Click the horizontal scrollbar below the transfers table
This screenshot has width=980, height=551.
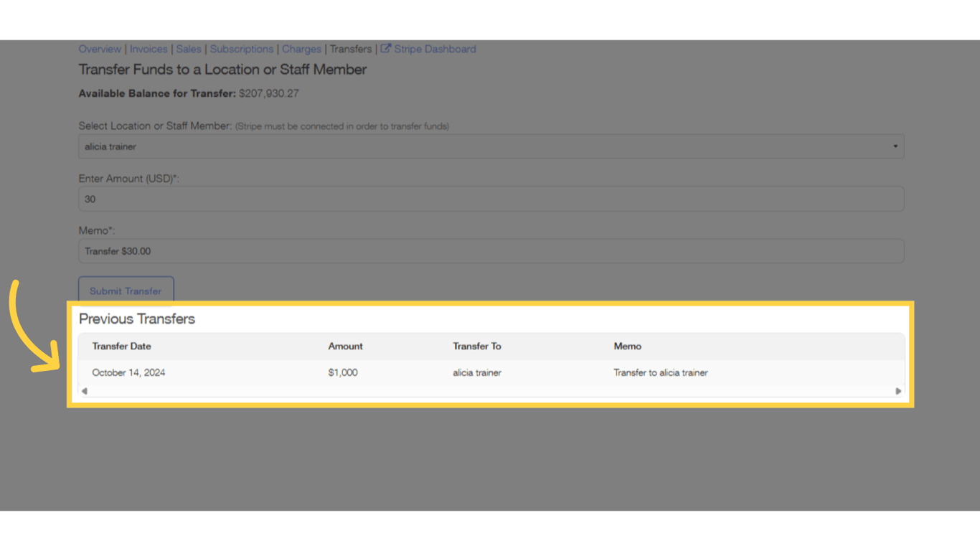tap(491, 390)
